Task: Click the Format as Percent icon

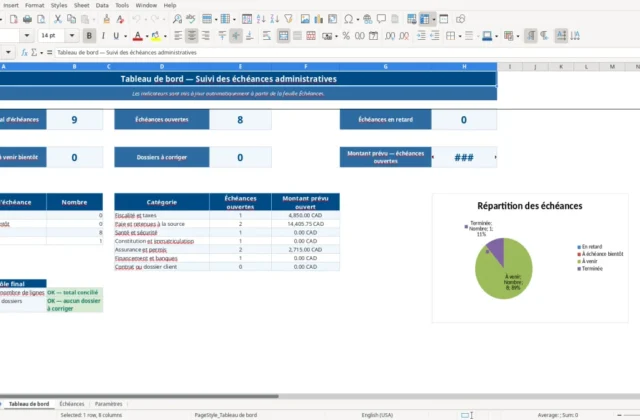Action: [x=346, y=36]
